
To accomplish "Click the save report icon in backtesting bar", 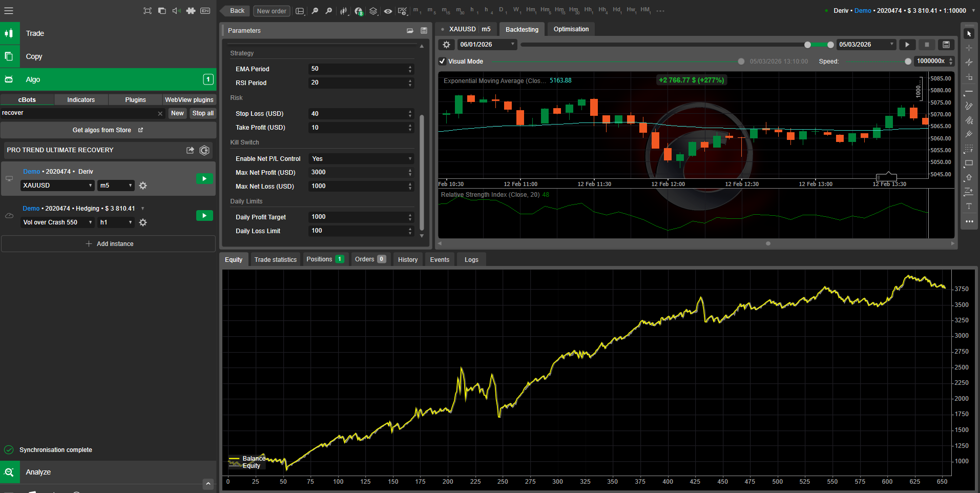I will (x=946, y=45).
